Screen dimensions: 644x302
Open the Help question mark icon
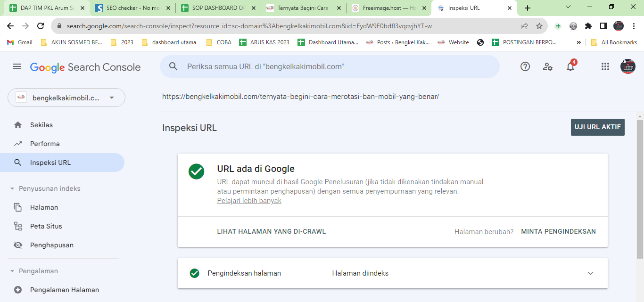pyautogui.click(x=525, y=67)
